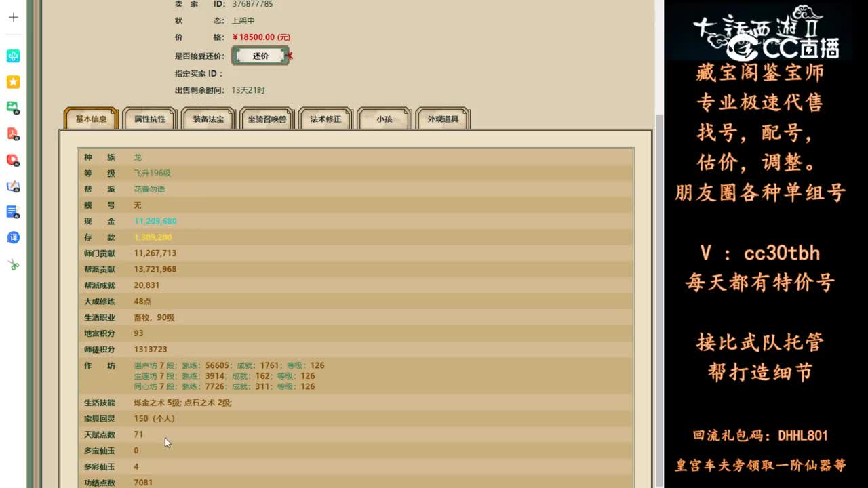The width and height of the screenshot is (868, 488).
Task: Click the remaining time 13天21时
Action: 248,90
